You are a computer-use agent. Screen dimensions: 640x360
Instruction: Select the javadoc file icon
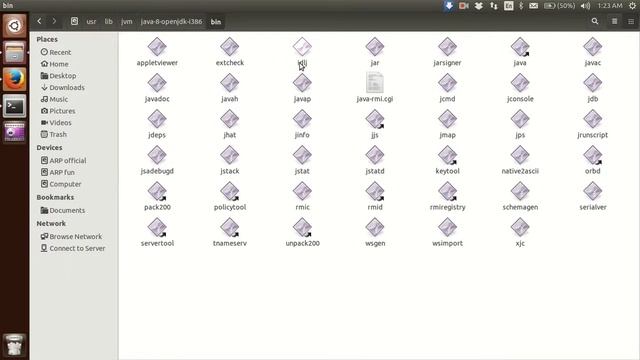tap(157, 83)
